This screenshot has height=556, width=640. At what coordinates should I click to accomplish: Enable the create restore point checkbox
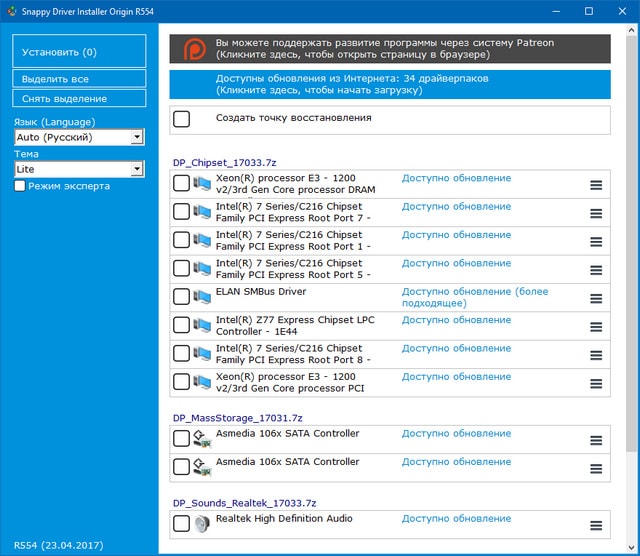tap(182, 119)
